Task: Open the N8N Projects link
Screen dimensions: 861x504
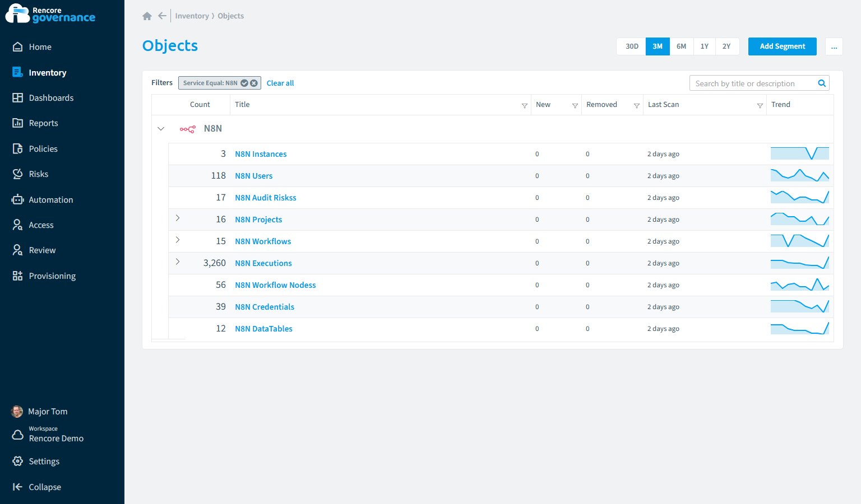Action: pos(258,220)
